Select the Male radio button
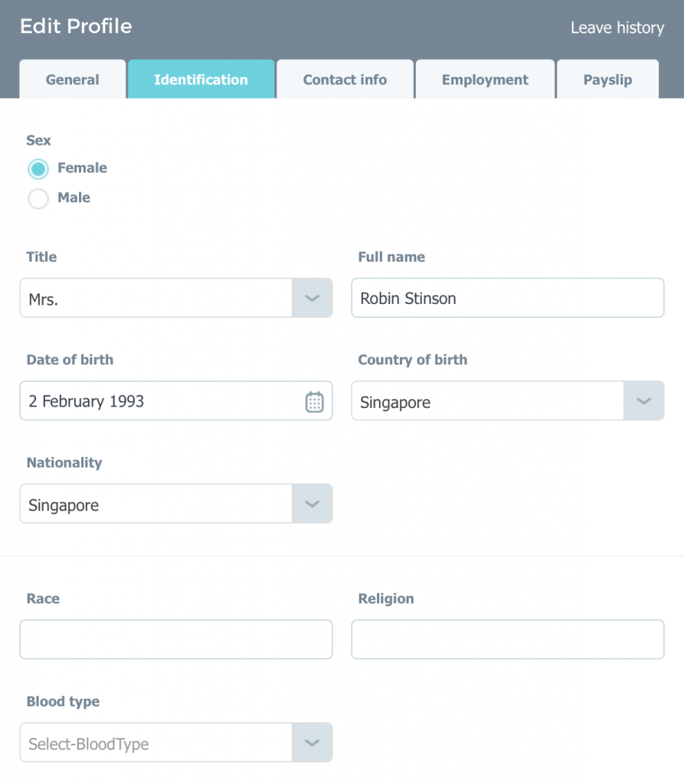Image resolution: width=684 pixels, height=784 pixels. (38, 199)
